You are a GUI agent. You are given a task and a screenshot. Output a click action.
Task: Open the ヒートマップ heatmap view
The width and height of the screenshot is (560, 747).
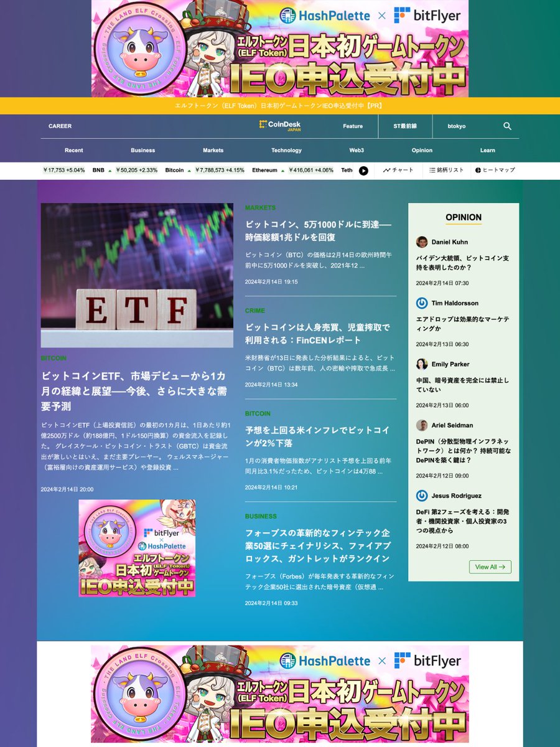495,170
